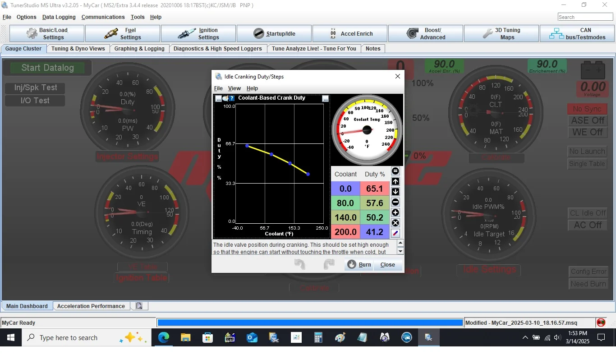Click the red connection status icon in status bar
Image resolution: width=616 pixels, height=364 pixels.
pyautogui.click(x=601, y=323)
